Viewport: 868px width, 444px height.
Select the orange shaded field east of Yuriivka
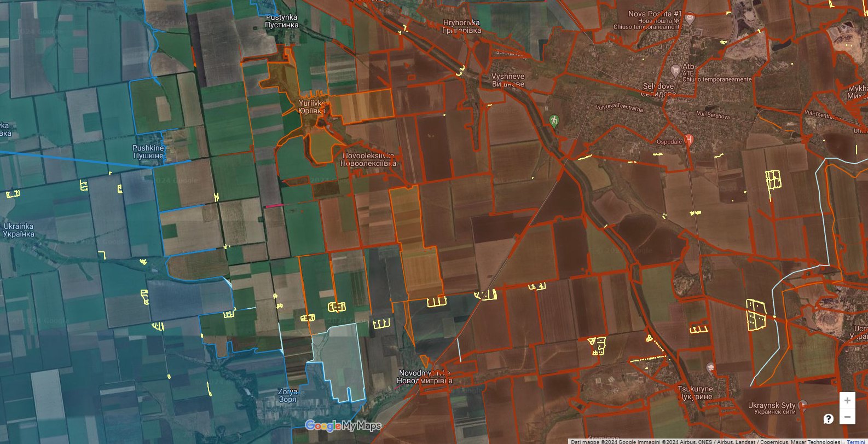pos(363,106)
